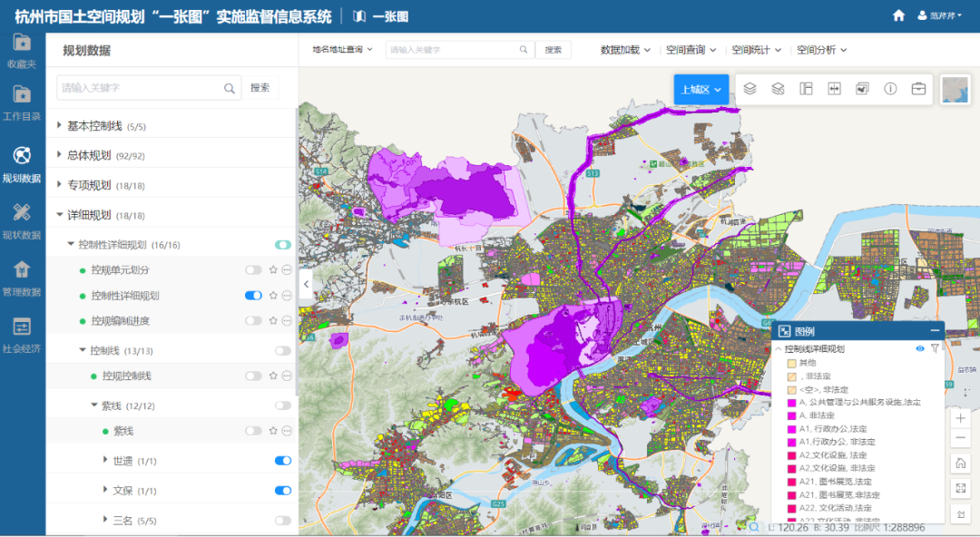This screenshot has width=980, height=537.
Task: Open the 空间查询 menu
Action: click(691, 50)
